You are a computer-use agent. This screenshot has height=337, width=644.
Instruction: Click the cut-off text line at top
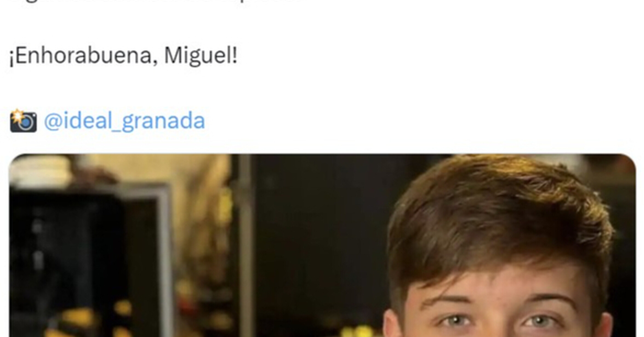[156, 1]
